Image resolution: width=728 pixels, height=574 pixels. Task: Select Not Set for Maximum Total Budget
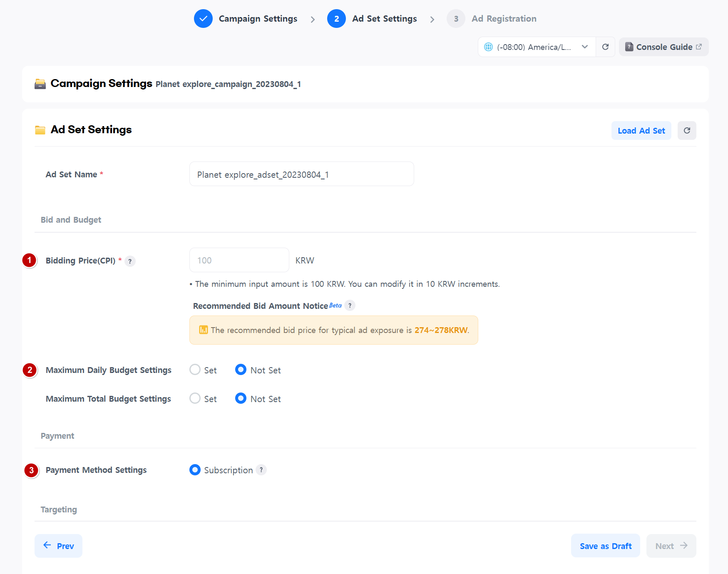pyautogui.click(x=241, y=399)
